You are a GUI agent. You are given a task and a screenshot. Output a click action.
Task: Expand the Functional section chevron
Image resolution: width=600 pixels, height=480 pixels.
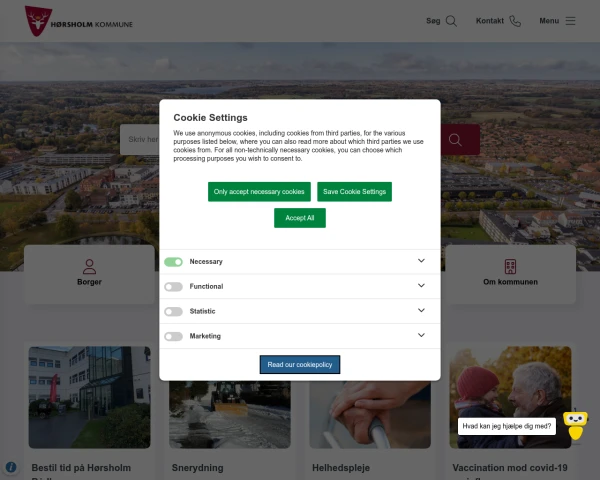pyautogui.click(x=421, y=286)
